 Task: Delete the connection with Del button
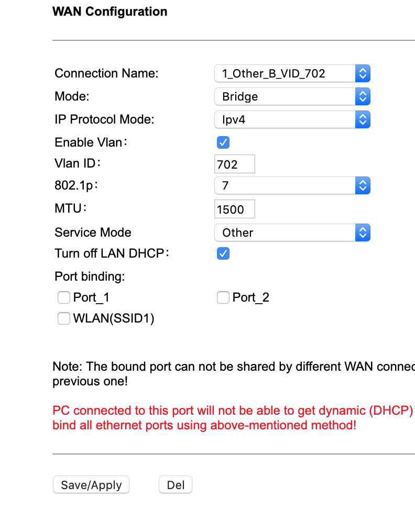tap(176, 485)
